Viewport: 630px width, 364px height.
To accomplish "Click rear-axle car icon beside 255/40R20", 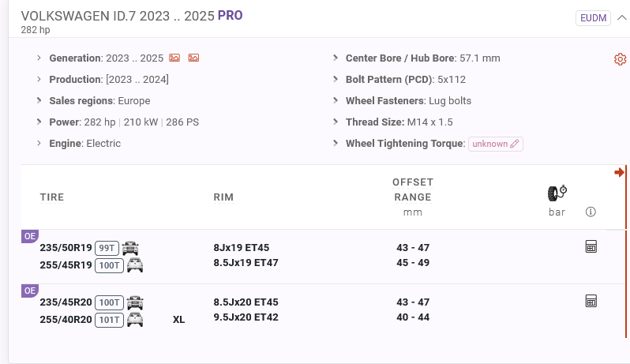I will pos(135,320).
